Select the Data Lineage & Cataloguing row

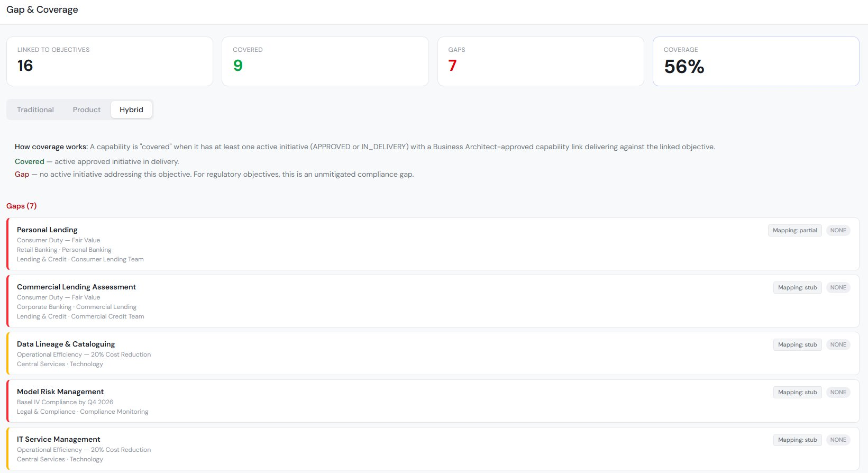pyautogui.click(x=66, y=344)
